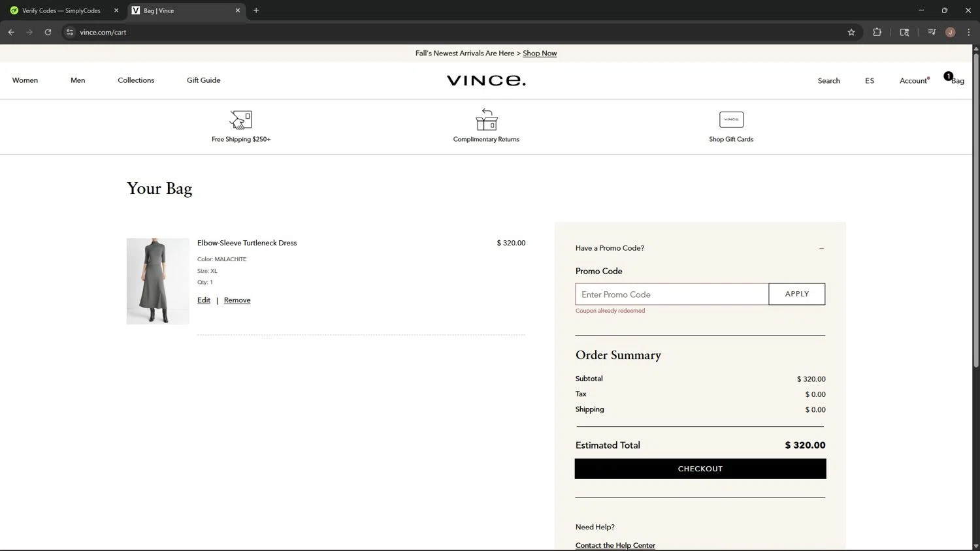Screen dimensions: 980x551
Task: Click Free Shipping $250+ label
Action: [241, 139]
